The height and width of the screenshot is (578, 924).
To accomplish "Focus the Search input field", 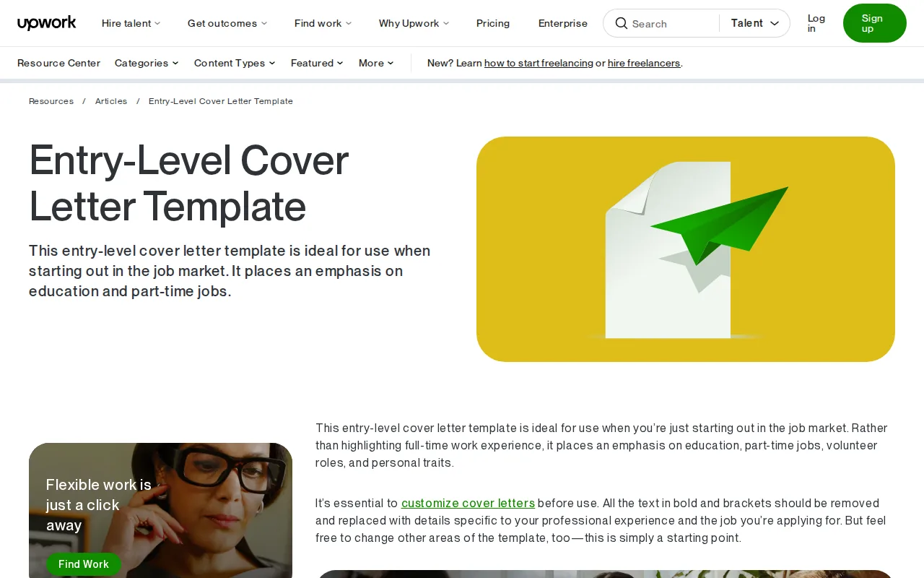I will point(672,23).
